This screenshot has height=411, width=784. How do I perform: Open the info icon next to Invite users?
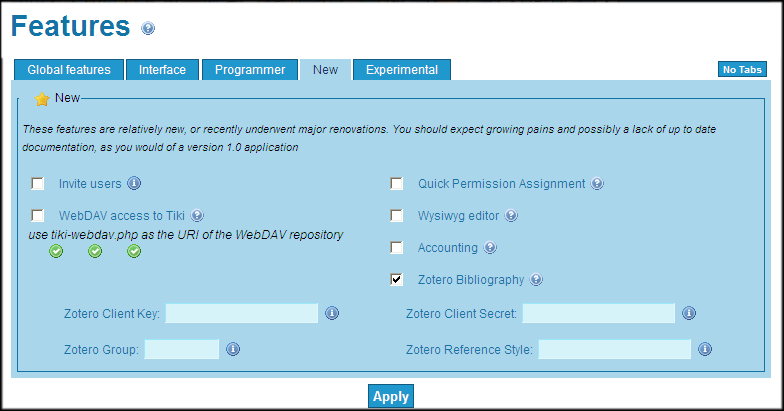pyautogui.click(x=134, y=184)
